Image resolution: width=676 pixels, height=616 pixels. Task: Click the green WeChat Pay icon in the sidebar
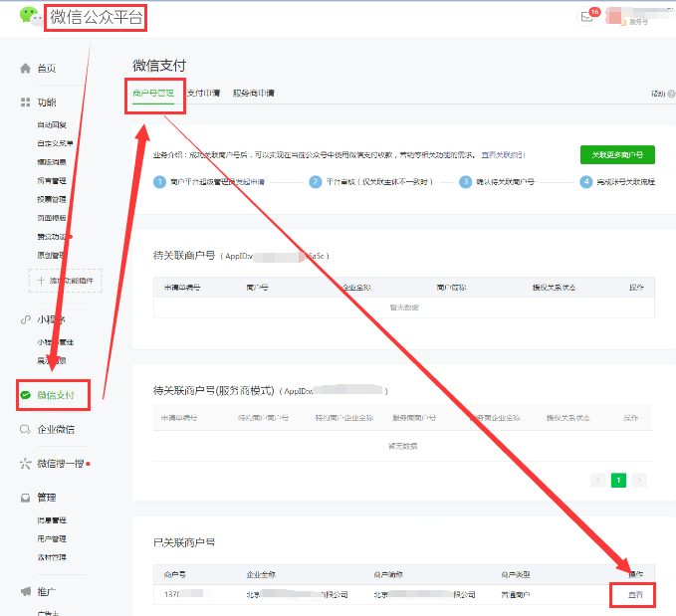[26, 395]
